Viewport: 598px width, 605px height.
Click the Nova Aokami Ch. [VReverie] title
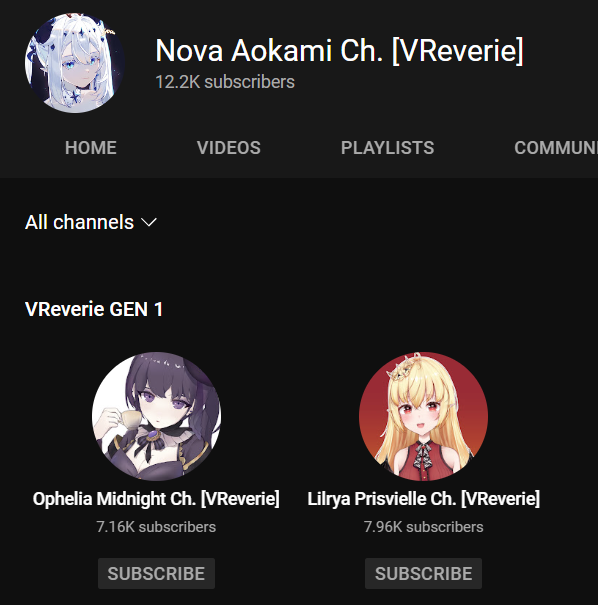(x=339, y=51)
